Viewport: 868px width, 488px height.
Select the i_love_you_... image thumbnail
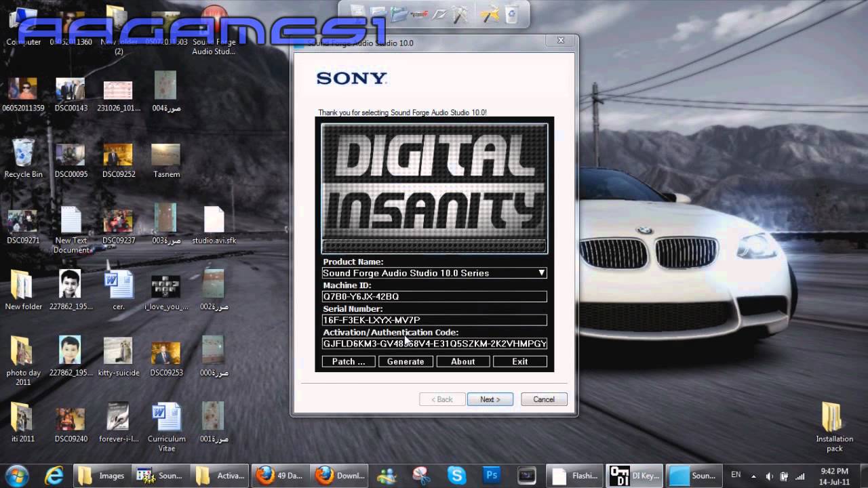point(166,290)
